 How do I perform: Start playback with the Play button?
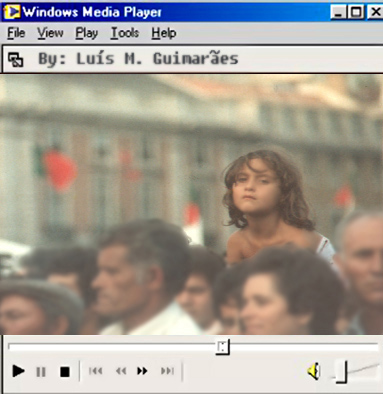(18, 371)
